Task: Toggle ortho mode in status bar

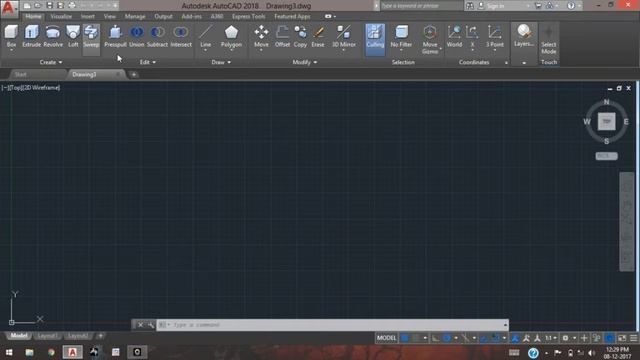Action: 436,338
